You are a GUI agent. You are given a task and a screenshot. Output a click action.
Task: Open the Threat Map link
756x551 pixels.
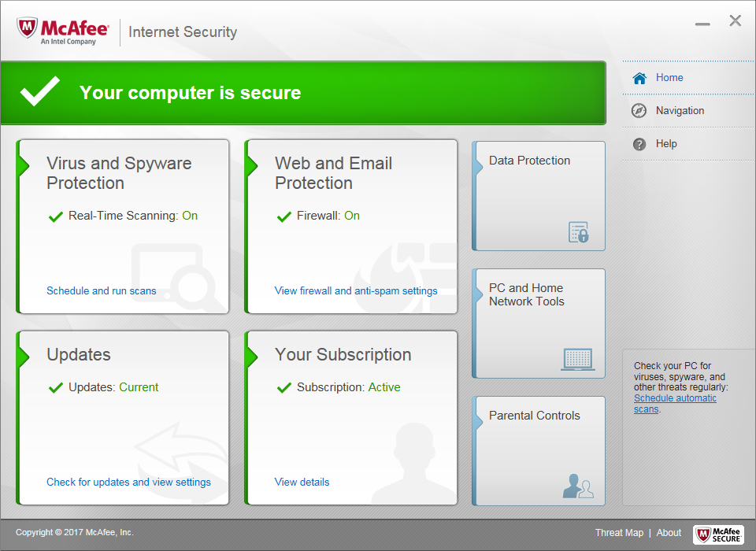click(x=619, y=533)
